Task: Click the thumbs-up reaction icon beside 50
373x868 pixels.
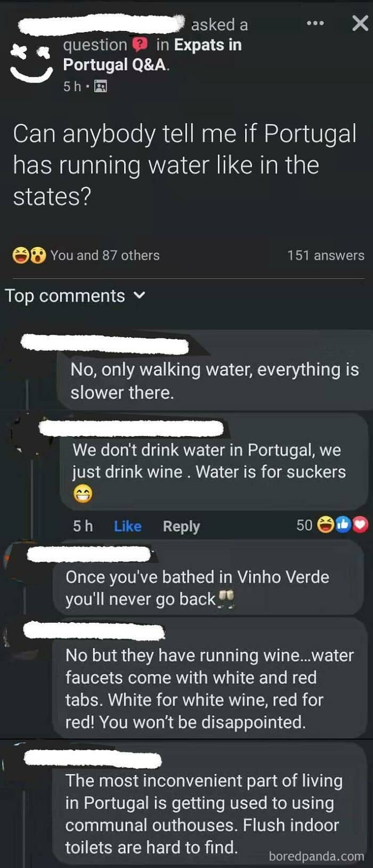Action: pyautogui.click(x=343, y=525)
